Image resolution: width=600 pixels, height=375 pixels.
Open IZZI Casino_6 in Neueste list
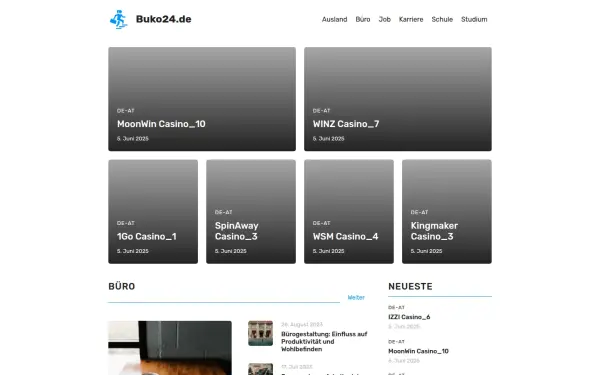tap(409, 317)
